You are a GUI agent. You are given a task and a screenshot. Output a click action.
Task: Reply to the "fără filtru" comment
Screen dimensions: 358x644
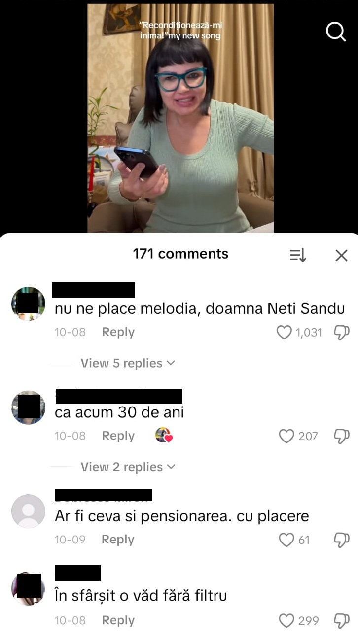(118, 620)
